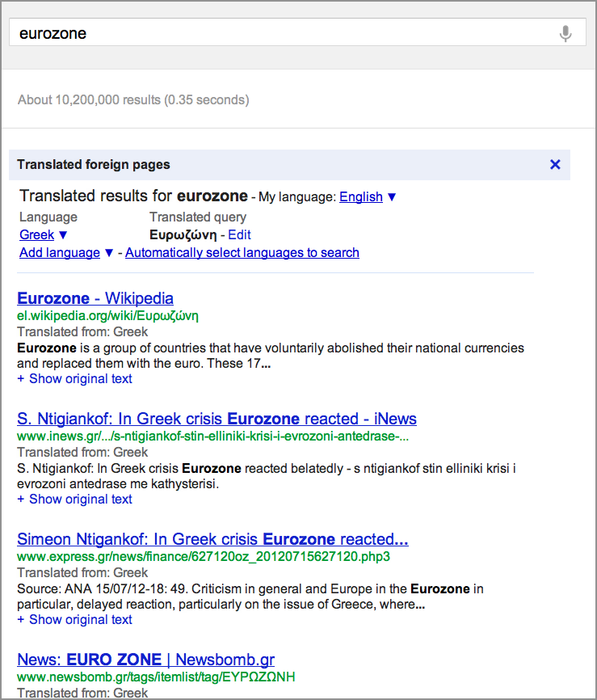Show original text for iNews result
Viewport: 597px width, 700px height.
click(x=74, y=499)
